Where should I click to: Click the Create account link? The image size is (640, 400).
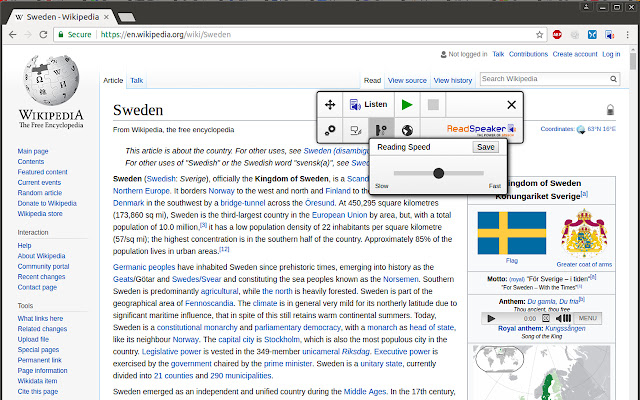pyautogui.click(x=575, y=54)
